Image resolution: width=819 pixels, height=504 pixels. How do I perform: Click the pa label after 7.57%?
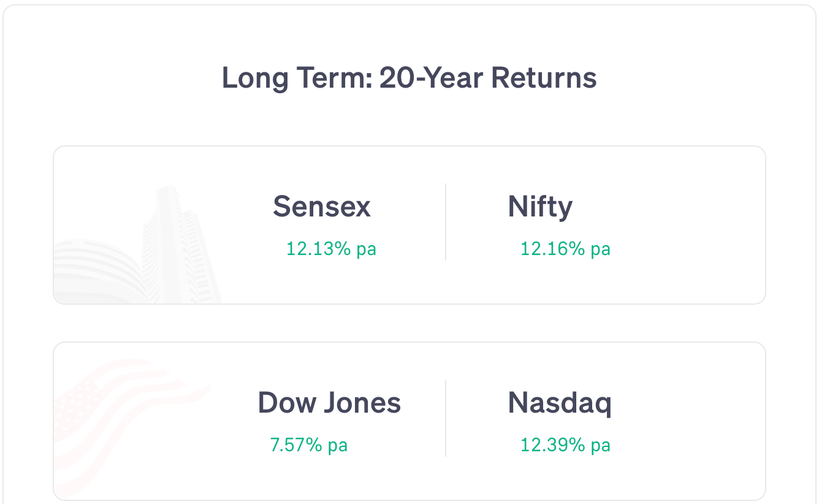[x=338, y=446]
